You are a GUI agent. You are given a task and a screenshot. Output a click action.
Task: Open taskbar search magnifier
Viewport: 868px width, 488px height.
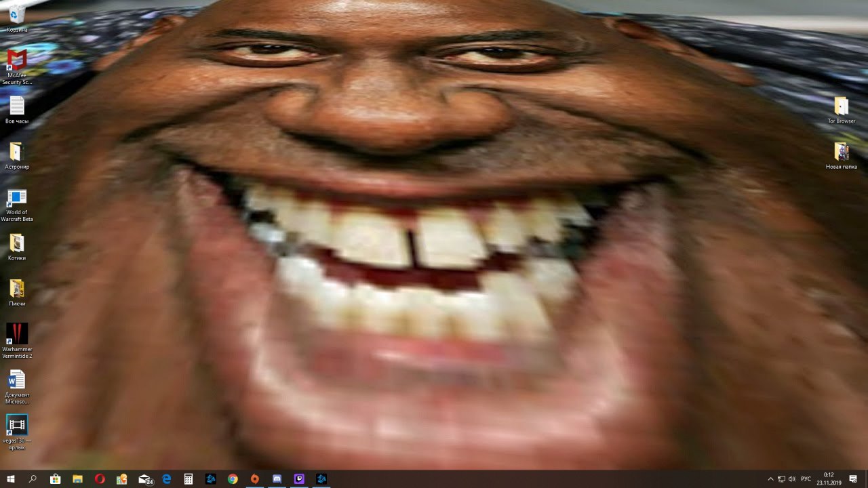[33, 479]
